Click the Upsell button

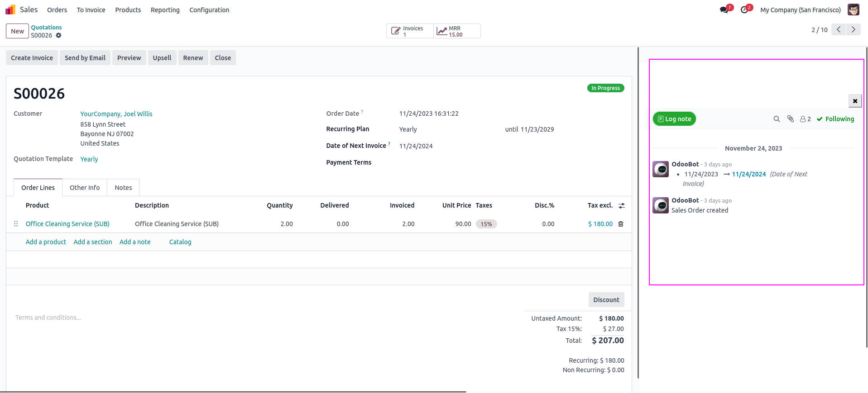162,58
